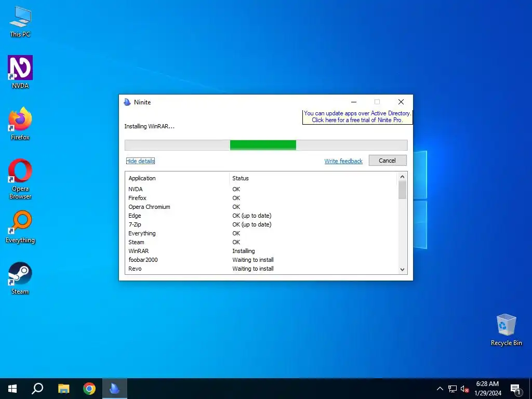Image resolution: width=532 pixels, height=399 pixels.
Task: Open File Explorer from the taskbar
Action: click(x=63, y=389)
